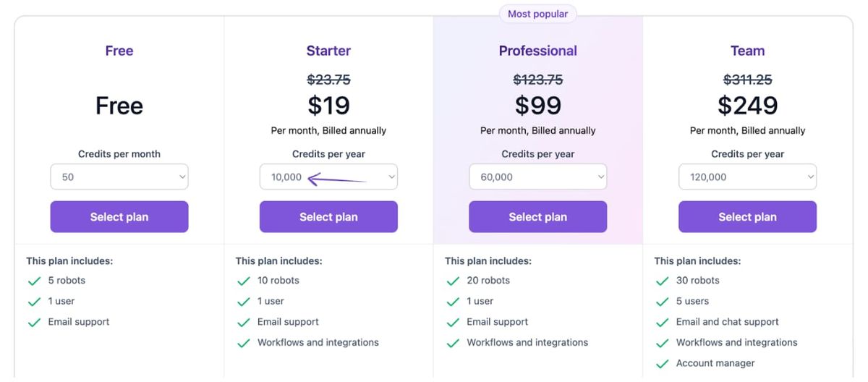Expand Team plan 120,000 credits dropdown

[x=747, y=177]
